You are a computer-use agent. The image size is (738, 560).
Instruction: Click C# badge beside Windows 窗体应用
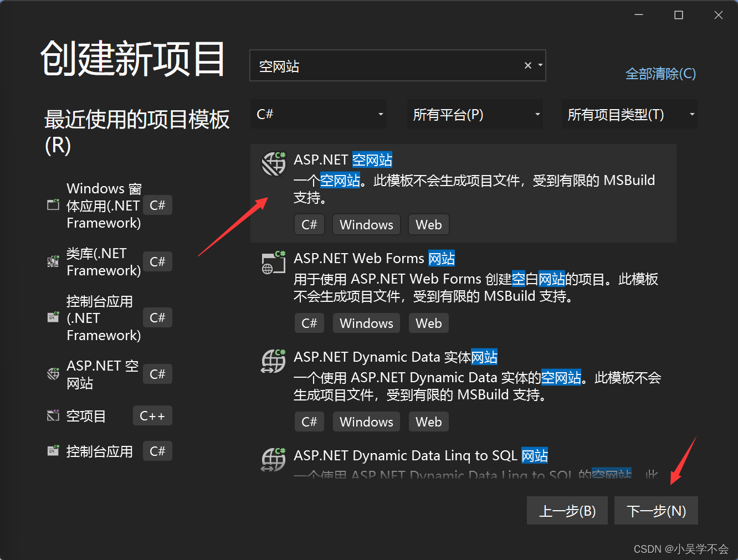(157, 205)
